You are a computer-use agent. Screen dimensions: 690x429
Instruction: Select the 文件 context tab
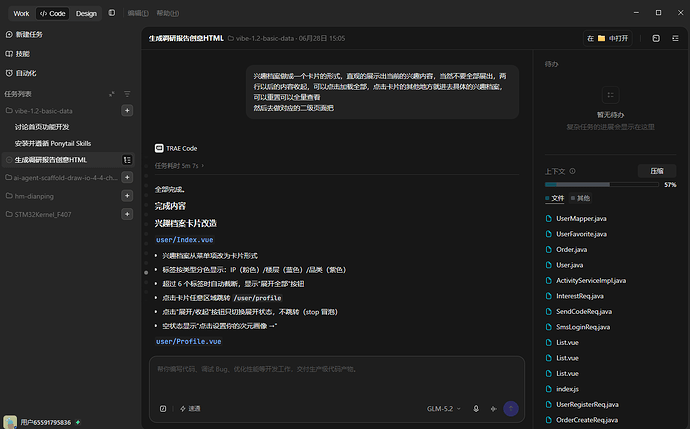point(555,198)
